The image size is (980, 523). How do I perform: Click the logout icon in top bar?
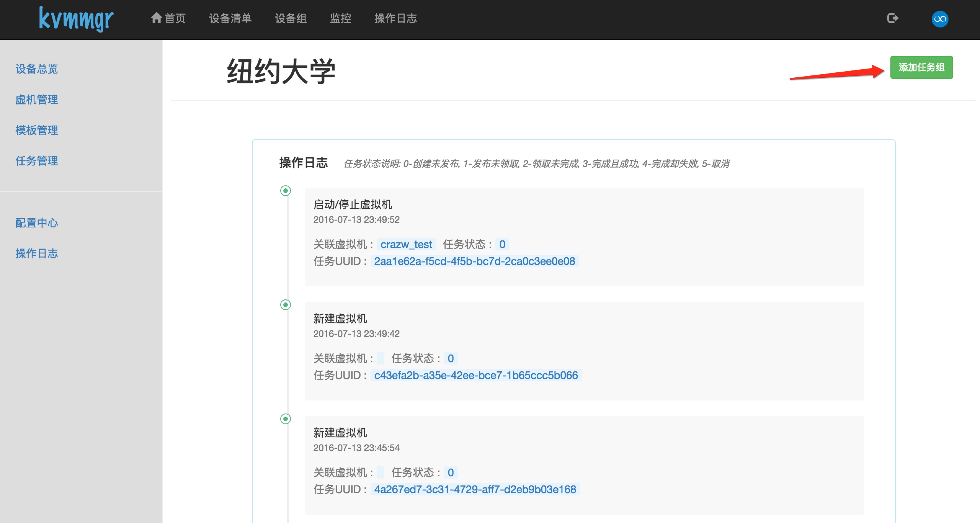[893, 18]
